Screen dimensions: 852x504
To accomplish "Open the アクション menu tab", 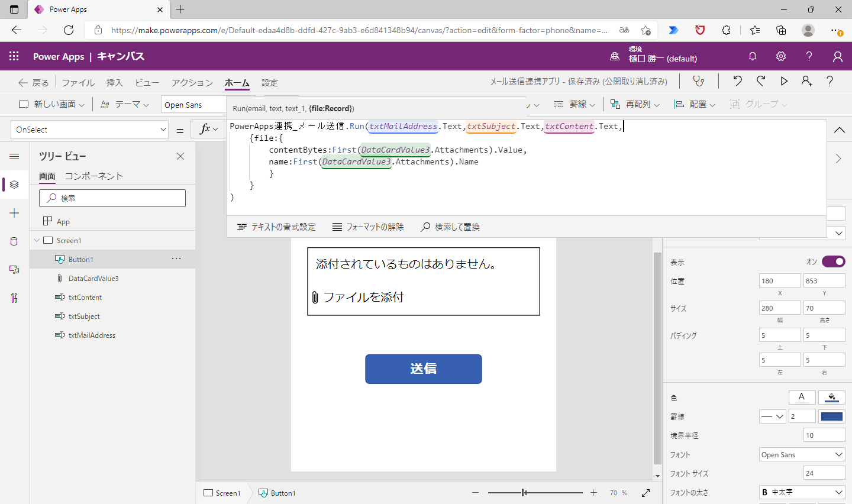I will tap(192, 83).
